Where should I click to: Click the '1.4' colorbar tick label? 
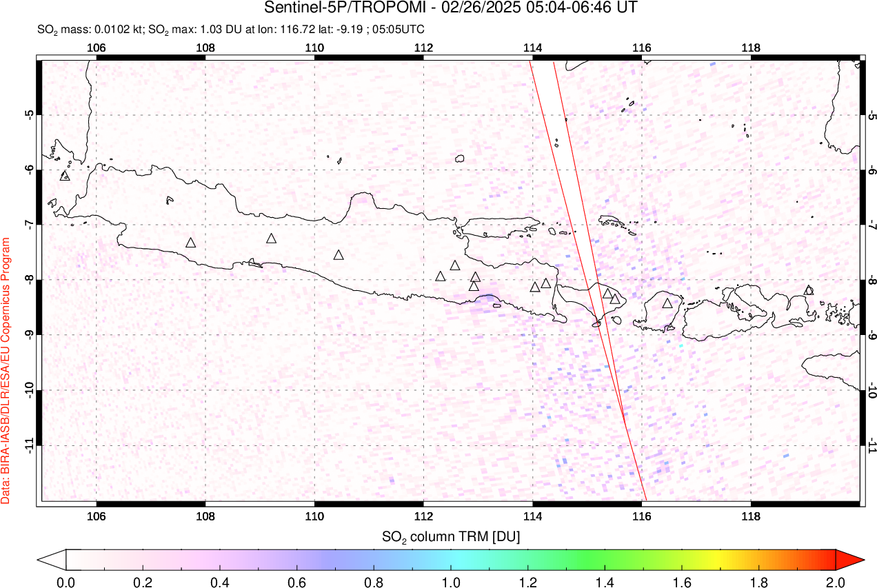[605, 582]
